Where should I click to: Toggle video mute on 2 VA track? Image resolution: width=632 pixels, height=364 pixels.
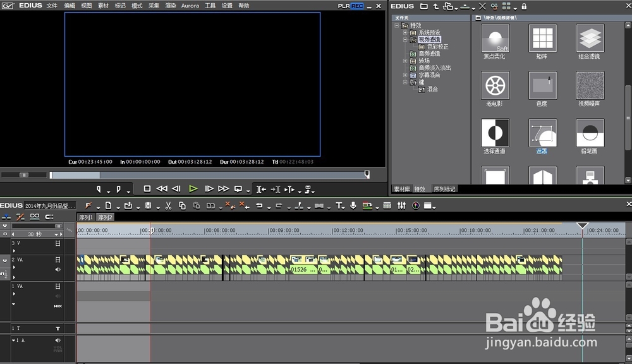58,260
